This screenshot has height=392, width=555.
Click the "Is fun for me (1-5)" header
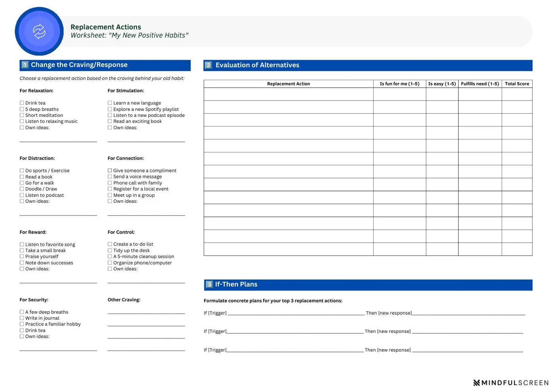(x=400, y=84)
